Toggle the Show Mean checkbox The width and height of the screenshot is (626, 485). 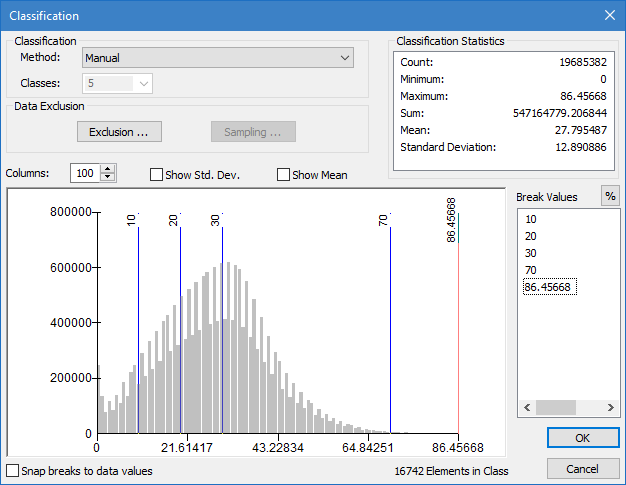pos(283,175)
